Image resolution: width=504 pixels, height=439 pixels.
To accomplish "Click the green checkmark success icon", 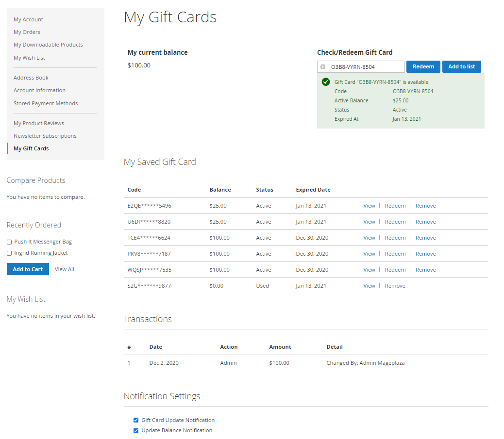I will (x=326, y=82).
